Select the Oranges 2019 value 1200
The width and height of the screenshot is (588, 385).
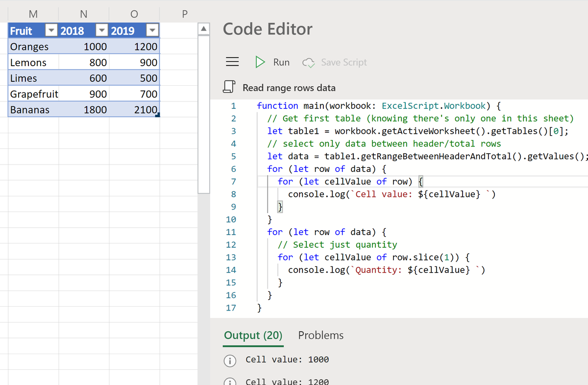click(x=134, y=47)
